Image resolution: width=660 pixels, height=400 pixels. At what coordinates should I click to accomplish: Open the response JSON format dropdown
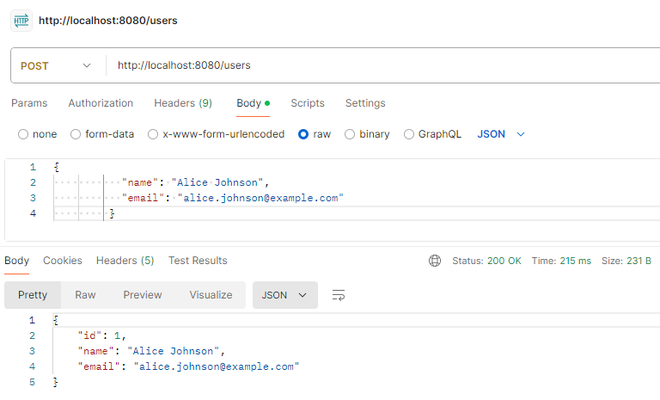[285, 295]
